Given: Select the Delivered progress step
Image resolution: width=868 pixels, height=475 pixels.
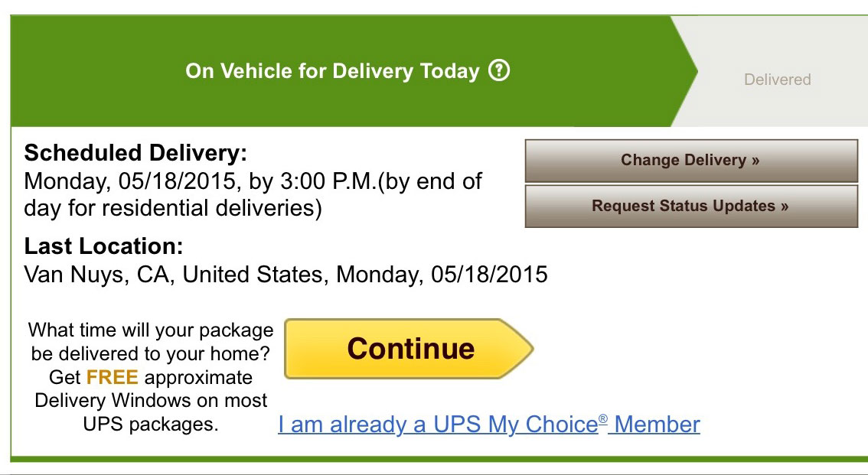Looking at the screenshot, I should click(777, 80).
